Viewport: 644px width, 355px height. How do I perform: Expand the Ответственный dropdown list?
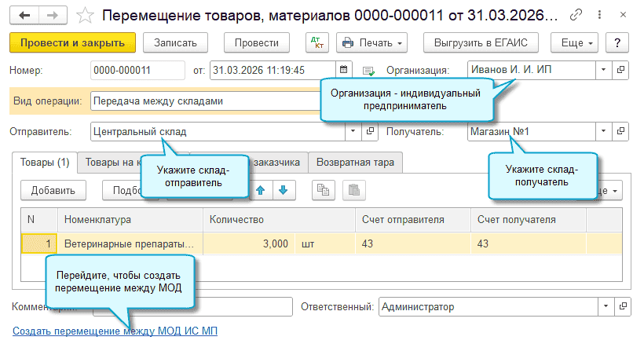tap(604, 307)
